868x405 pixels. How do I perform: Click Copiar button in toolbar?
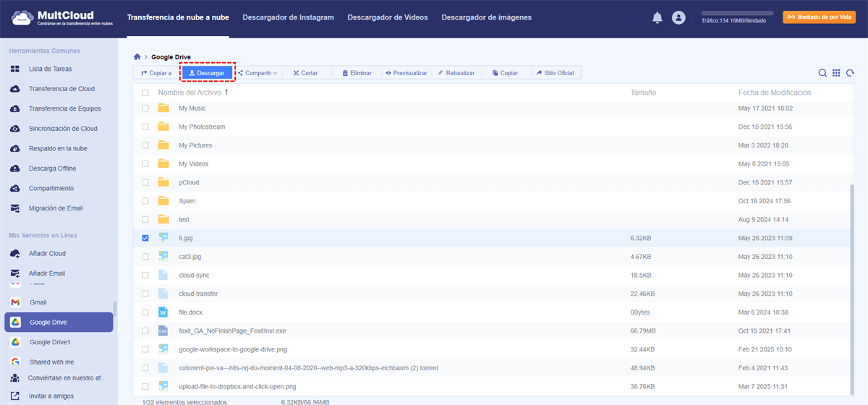coord(505,73)
